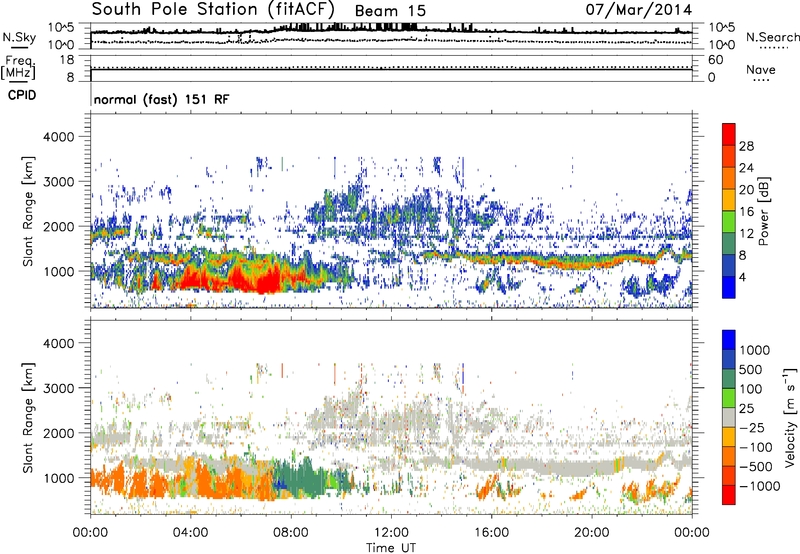Click the power scale value '28'
Image resolution: width=800 pixels, height=554 pixels.
point(746,146)
